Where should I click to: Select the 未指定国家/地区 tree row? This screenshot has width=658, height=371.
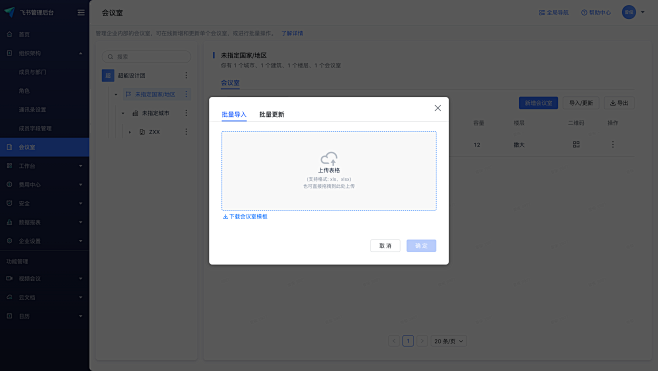coord(157,94)
